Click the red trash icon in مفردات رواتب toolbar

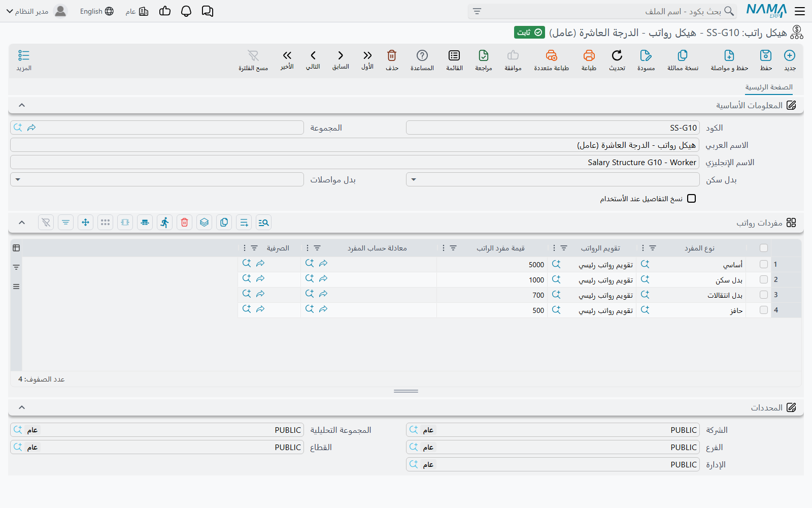point(185,223)
